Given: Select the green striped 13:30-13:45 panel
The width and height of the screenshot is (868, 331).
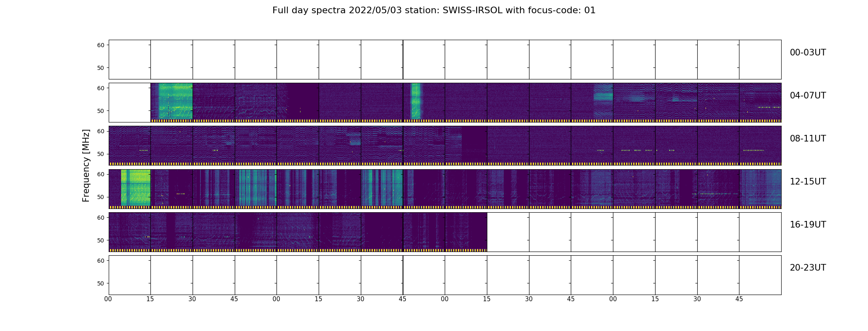Looking at the screenshot, I should [382, 189].
